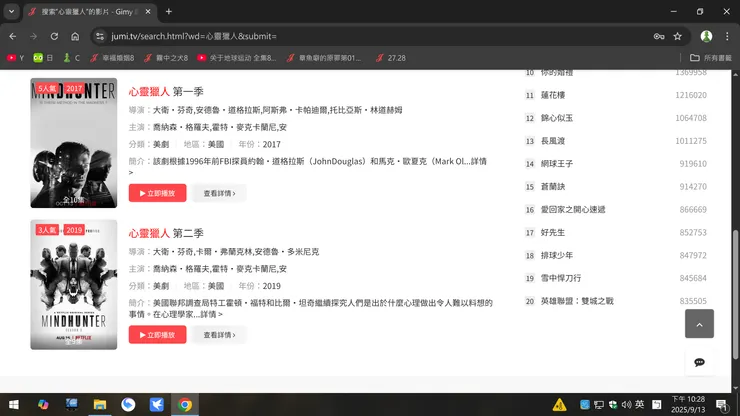Open the YouTube bookmark labeled Y
Viewport: 740px width, 416px height.
(x=15, y=58)
